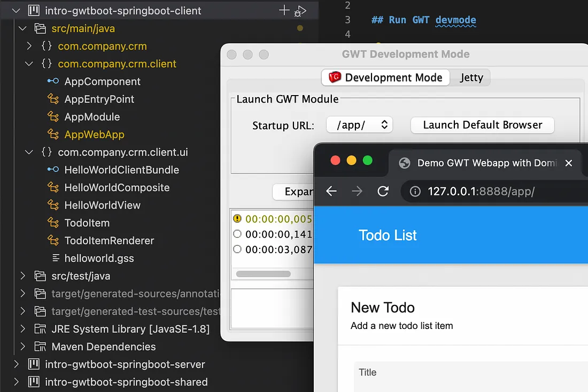The image size is (588, 392).
Task: Click the JRE System Library icon
Action: point(40,329)
